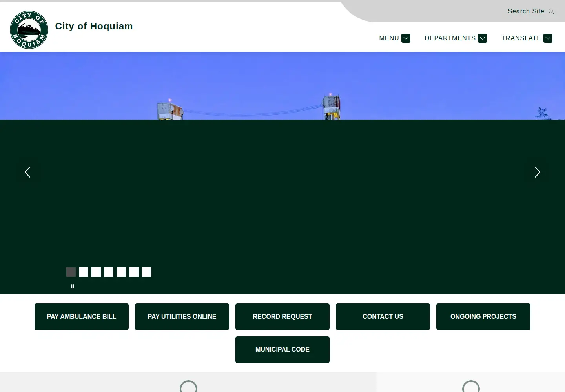Select the fourth slide indicator
Viewport: 565px width, 392px height.
click(x=109, y=272)
